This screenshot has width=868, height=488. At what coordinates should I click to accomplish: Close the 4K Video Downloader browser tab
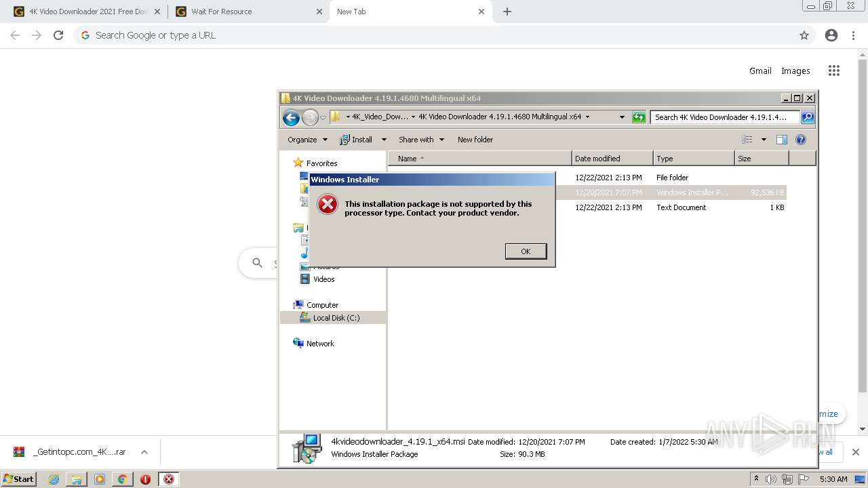(x=157, y=12)
